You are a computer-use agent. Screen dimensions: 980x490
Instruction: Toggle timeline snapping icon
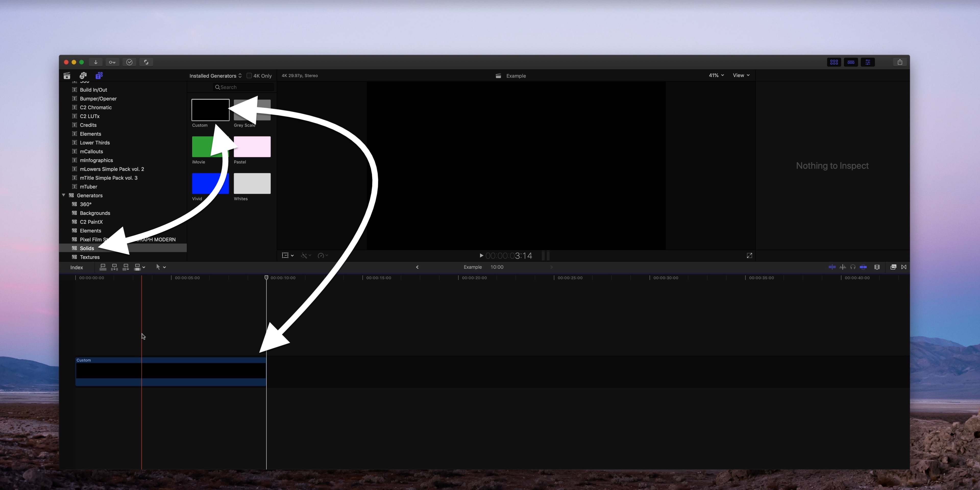pos(863,267)
